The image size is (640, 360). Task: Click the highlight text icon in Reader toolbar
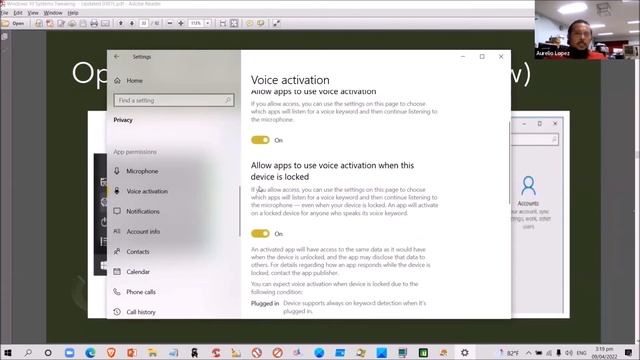260,24
